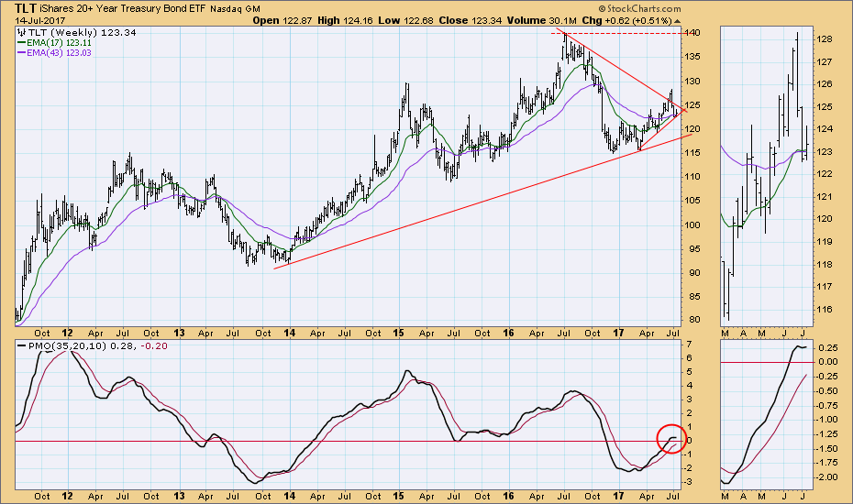Click the red circle on PMO crossover

[x=670, y=438]
